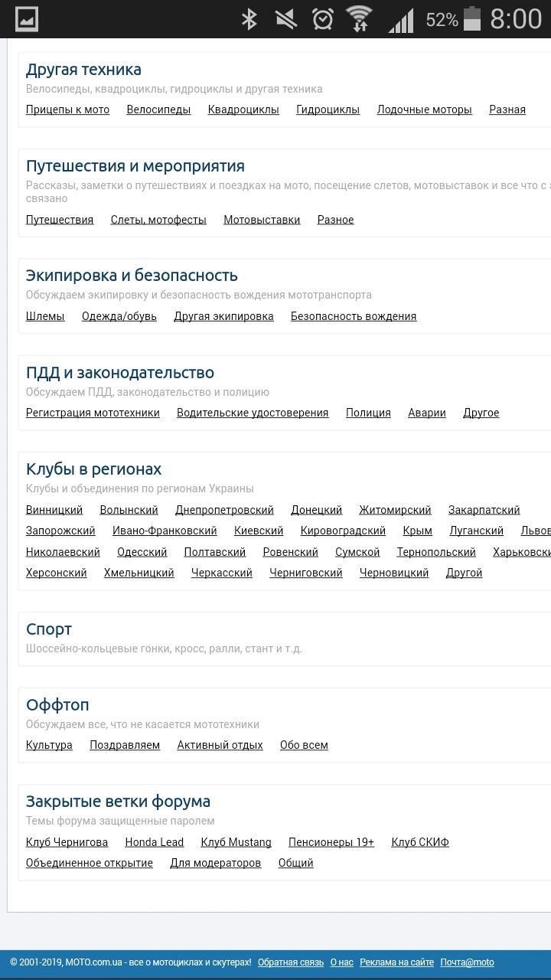Viewport: 551px width, 980px height.
Task: Open the Водительские удостоверения section
Action: coord(253,413)
